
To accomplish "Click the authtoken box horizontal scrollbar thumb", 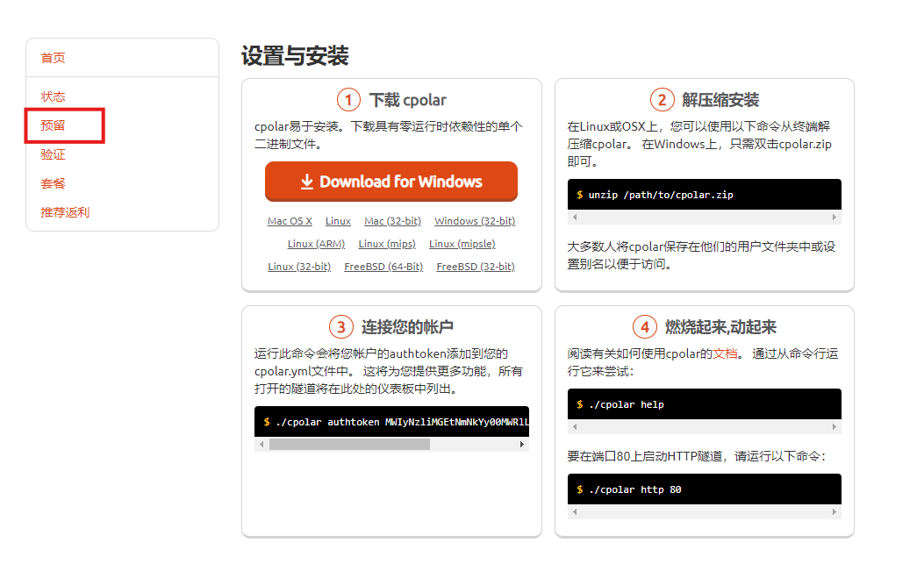I will [349, 445].
